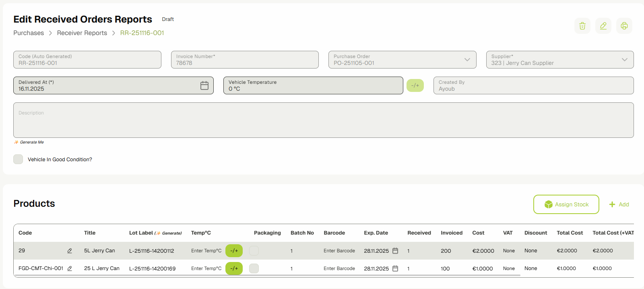Edit code pencil for FGD-CMT-Chi-001 row

coord(70,268)
